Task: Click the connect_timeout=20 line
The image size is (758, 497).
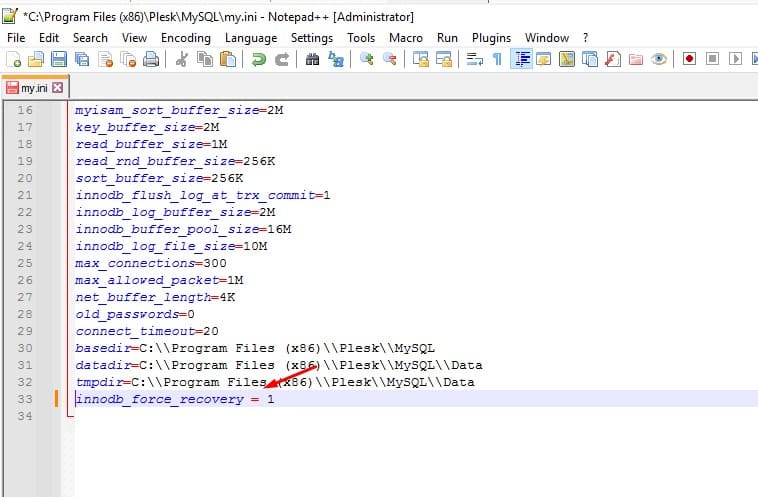Action: [x=146, y=331]
